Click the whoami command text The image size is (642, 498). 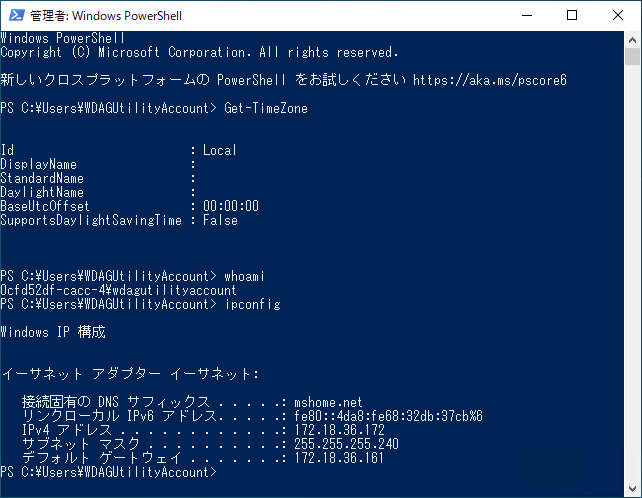pyautogui.click(x=244, y=276)
